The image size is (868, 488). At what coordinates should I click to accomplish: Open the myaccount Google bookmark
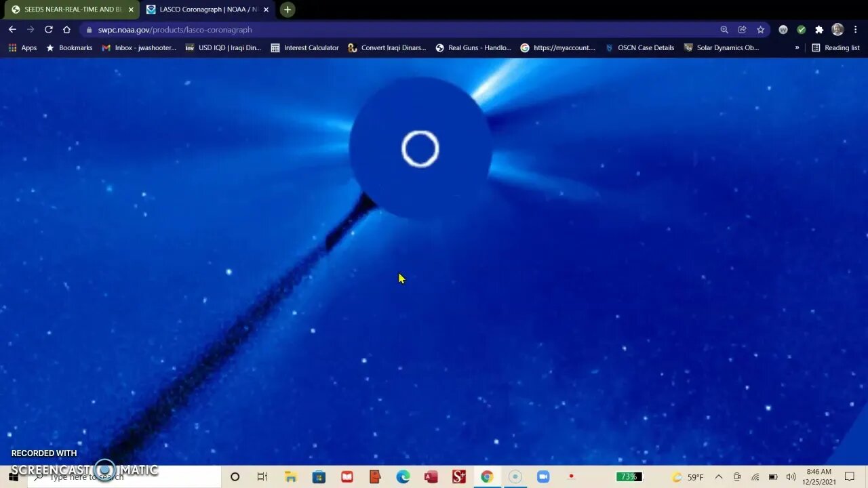coord(557,48)
